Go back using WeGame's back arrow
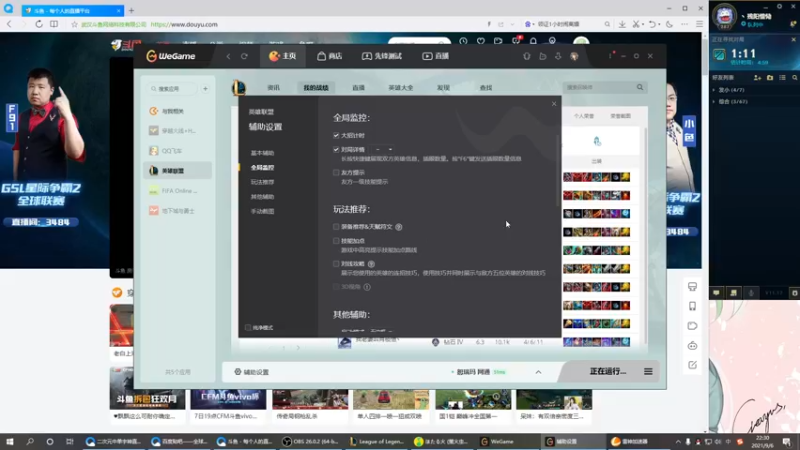This screenshot has height=450, width=800. (x=228, y=56)
